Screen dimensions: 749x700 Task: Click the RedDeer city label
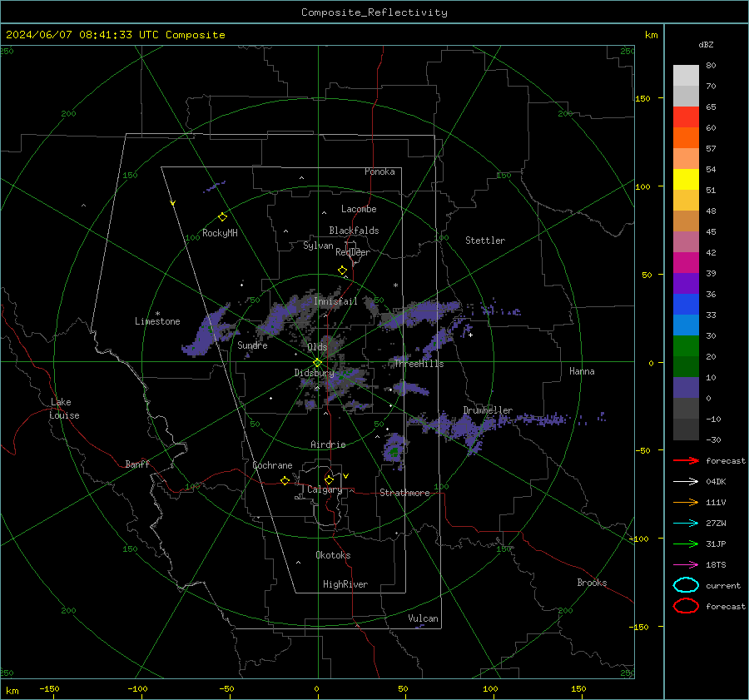[353, 252]
